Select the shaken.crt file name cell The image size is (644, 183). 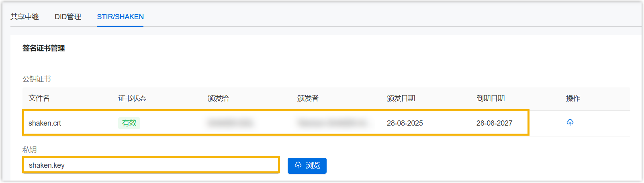coord(45,123)
